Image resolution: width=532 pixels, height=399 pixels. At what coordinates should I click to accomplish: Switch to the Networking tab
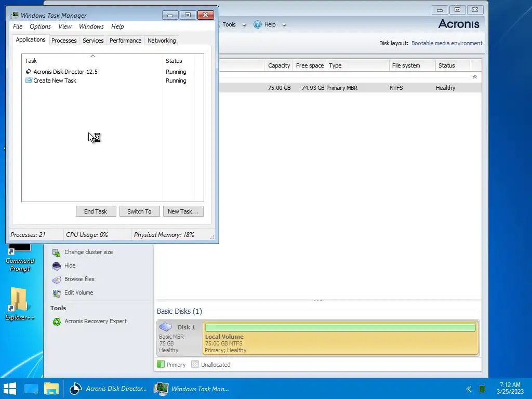coord(162,41)
